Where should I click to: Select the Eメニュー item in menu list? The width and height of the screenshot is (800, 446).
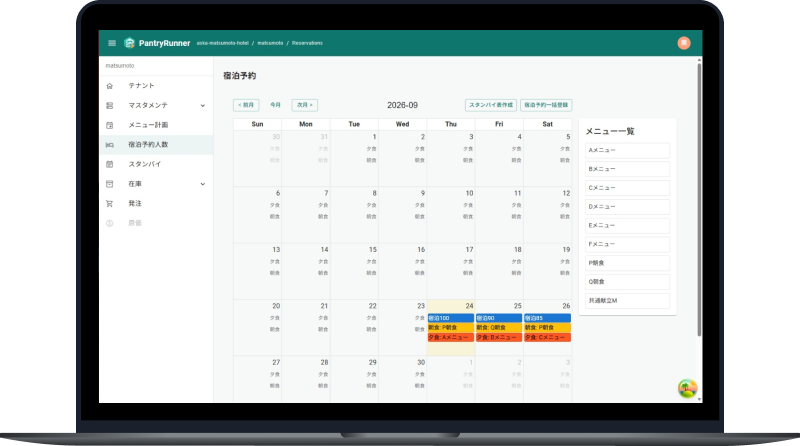click(627, 226)
